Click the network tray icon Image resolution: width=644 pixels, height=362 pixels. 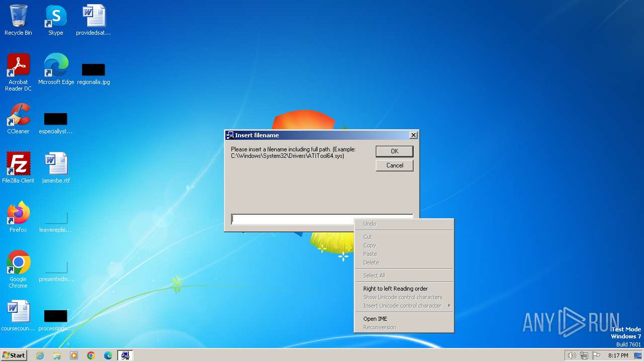584,355
